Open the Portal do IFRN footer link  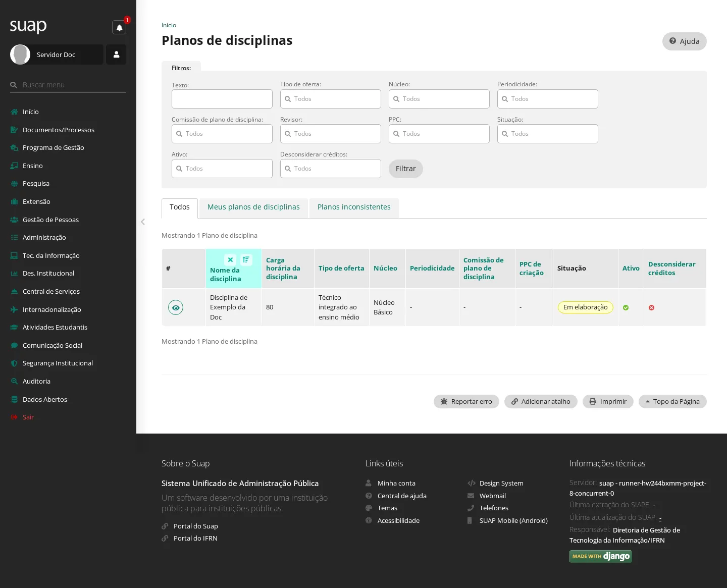click(x=195, y=539)
